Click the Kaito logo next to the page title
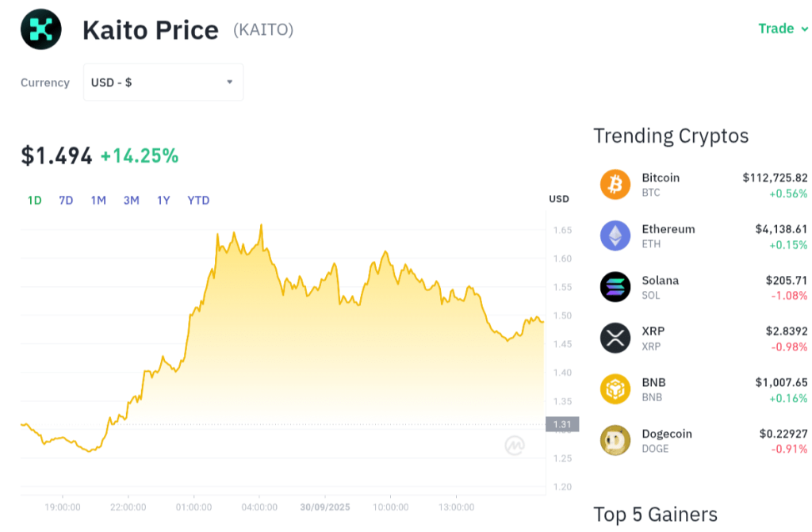 [40, 29]
